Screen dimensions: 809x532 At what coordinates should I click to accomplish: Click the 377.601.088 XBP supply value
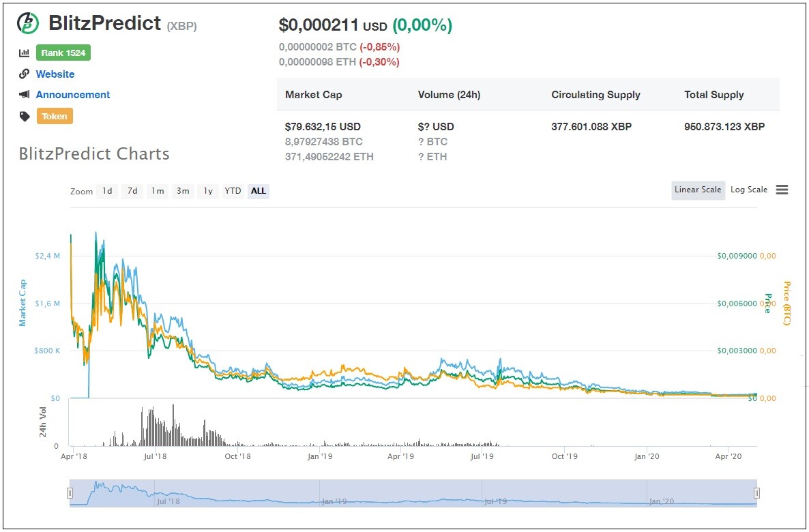pyautogui.click(x=591, y=126)
